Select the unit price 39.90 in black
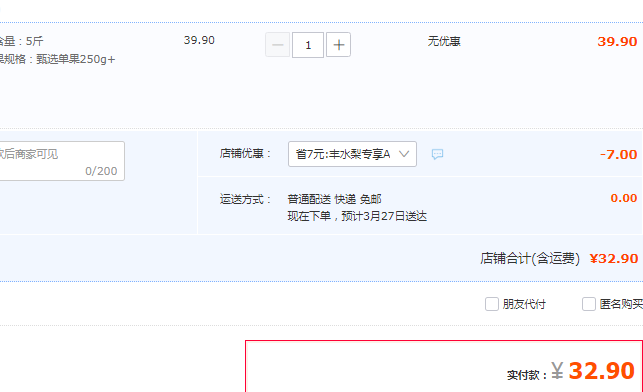643x392 pixels. click(x=199, y=40)
